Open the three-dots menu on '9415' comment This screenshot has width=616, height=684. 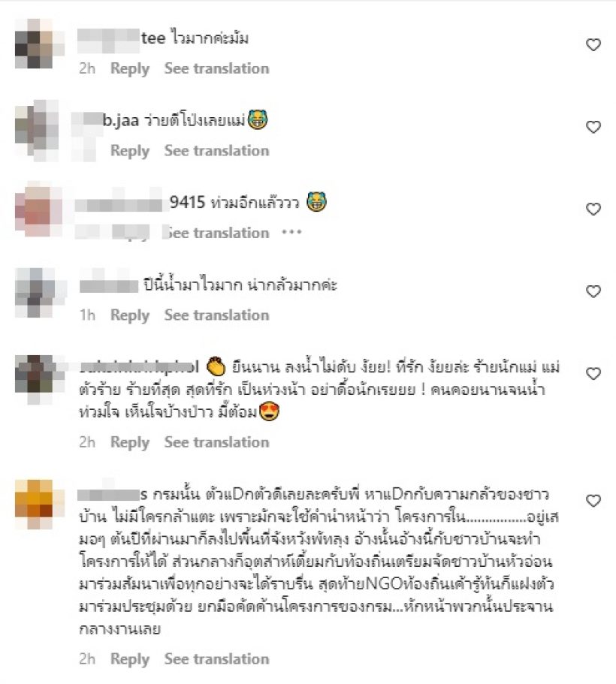[x=291, y=232]
